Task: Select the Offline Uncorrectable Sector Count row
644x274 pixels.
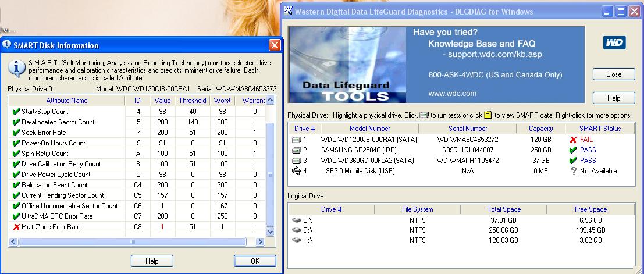Action: pyautogui.click(x=137, y=206)
